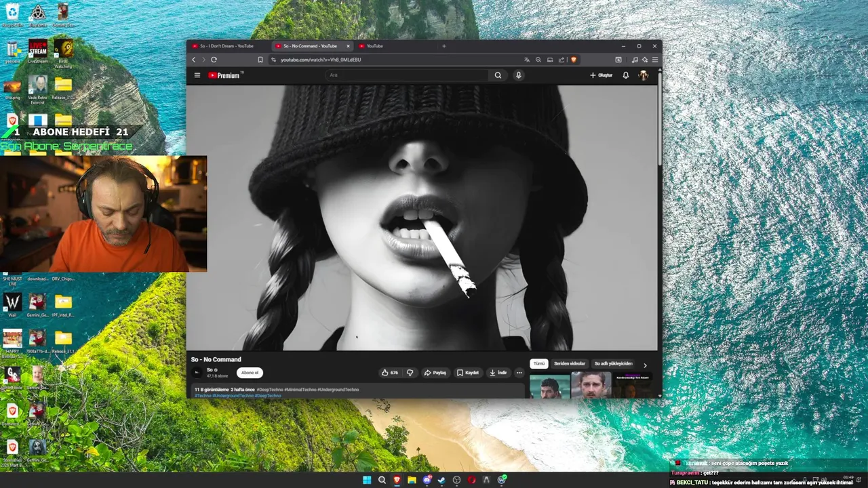868x488 pixels.
Task: Click the YouTube search magnifier button
Action: tap(498, 75)
